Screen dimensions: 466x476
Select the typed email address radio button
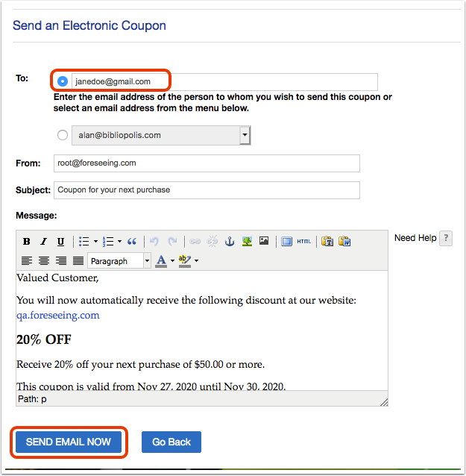[x=63, y=81]
